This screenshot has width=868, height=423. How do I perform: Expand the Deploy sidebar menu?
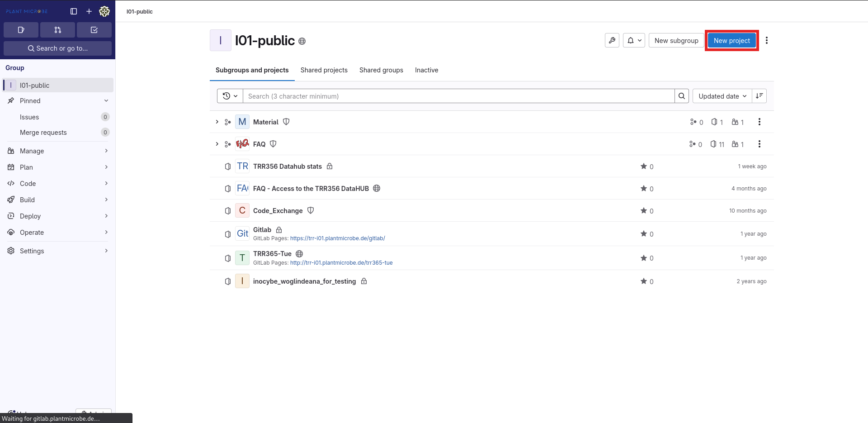tap(57, 216)
